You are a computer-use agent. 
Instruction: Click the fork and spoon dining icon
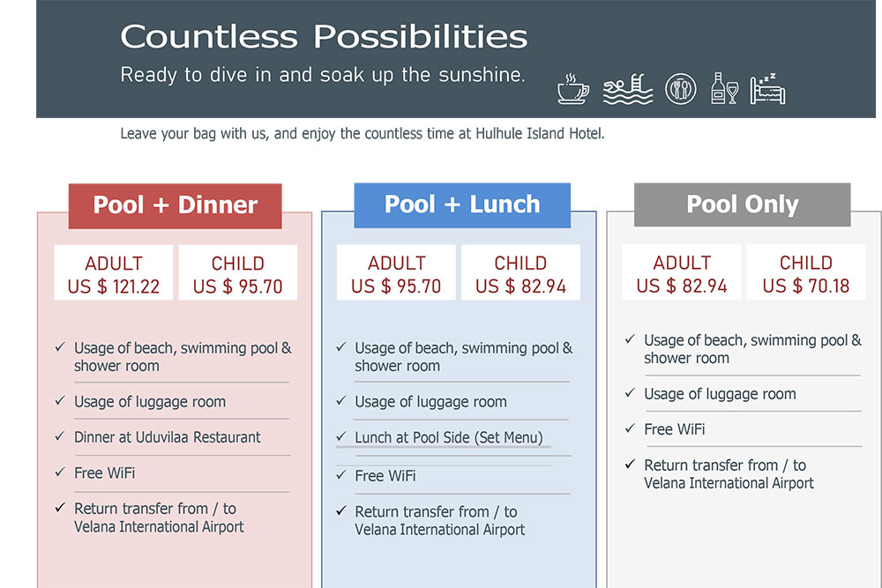pos(681,89)
